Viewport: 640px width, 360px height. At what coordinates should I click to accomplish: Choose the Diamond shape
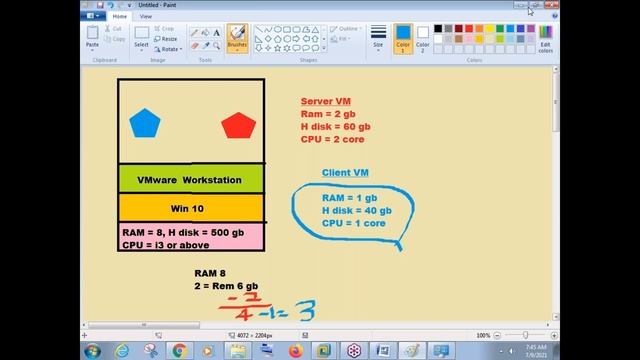coord(268,39)
